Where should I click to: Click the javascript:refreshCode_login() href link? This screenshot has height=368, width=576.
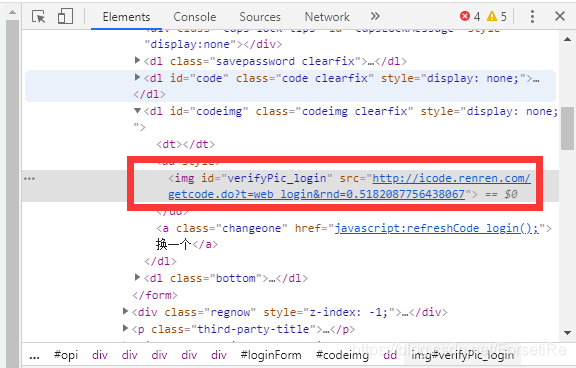point(436,228)
